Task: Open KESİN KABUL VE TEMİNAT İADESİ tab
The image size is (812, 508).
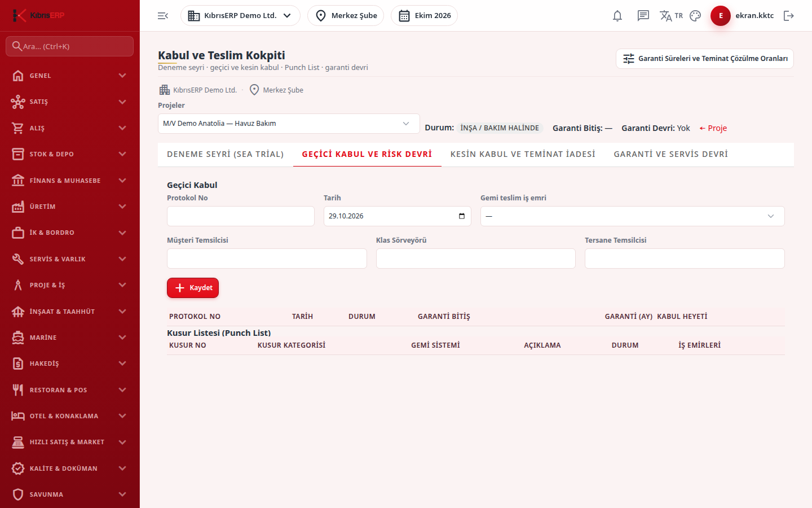Action: point(523,154)
